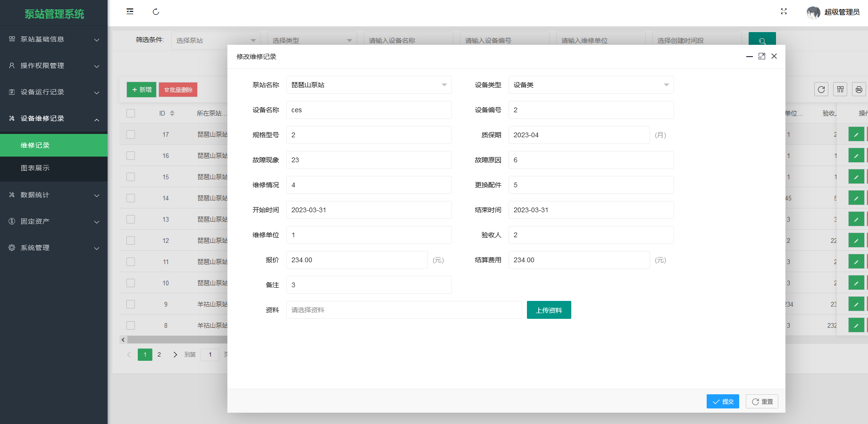Click the table refresh icon above the grid

pyautogui.click(x=821, y=90)
